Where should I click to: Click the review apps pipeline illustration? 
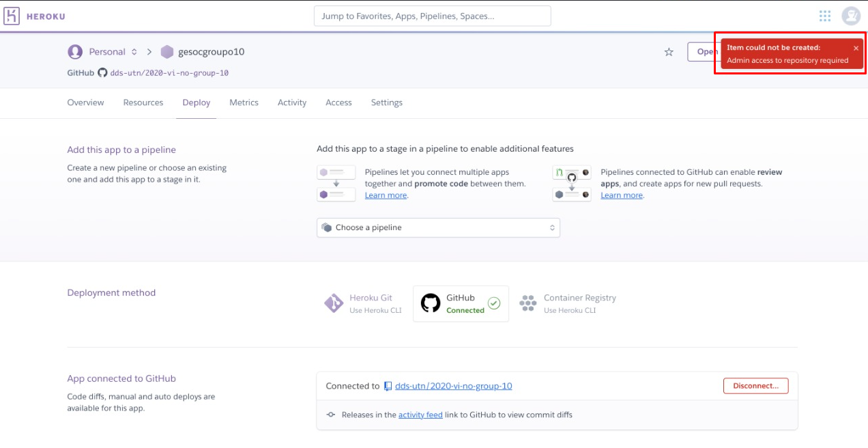(572, 183)
